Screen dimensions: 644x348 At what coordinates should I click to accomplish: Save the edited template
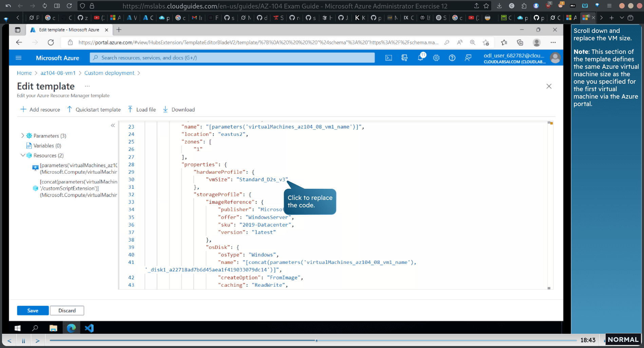pos(33,310)
